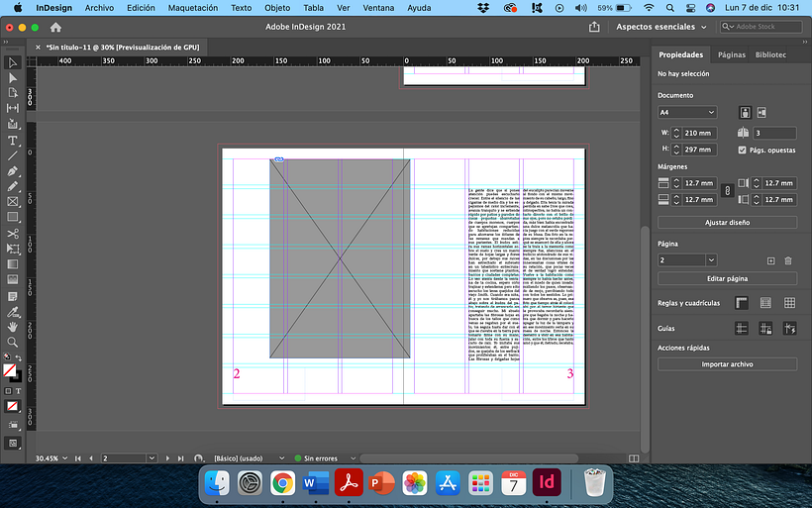Activate the Hand tool
The image size is (812, 508).
click(x=13, y=327)
